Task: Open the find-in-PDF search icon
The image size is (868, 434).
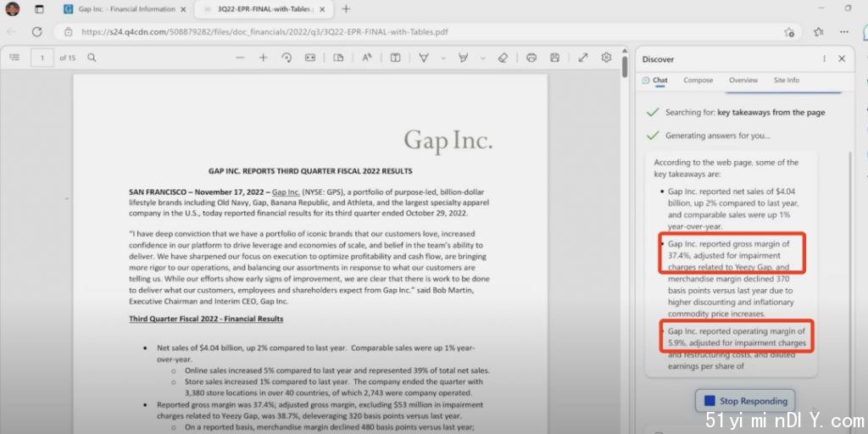Action: click(x=92, y=58)
